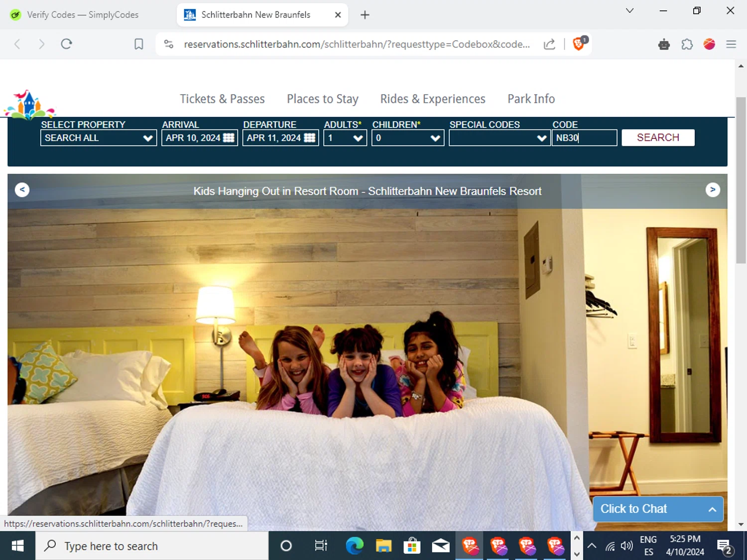The image size is (747, 560).
Task: Click the Code input field with NB30
Action: tap(584, 138)
